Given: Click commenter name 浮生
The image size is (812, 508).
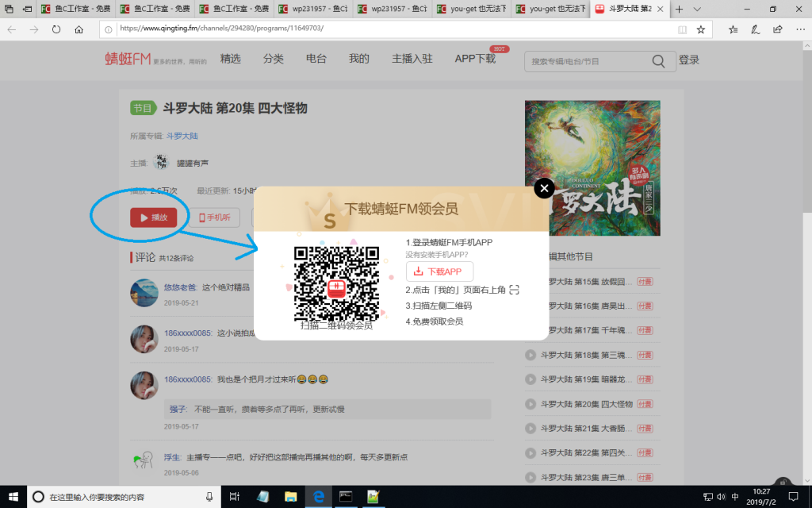Looking at the screenshot, I should pyautogui.click(x=172, y=457).
